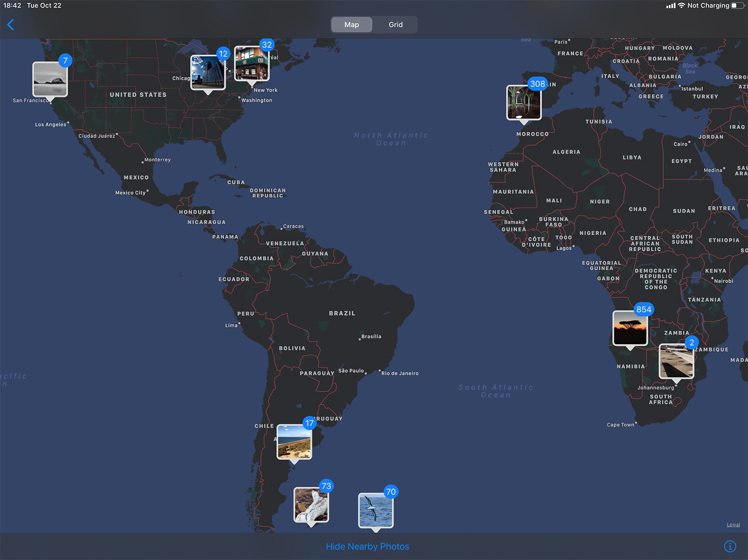This screenshot has width=748, height=560.
Task: Hide Nearby Photos
Action: click(x=367, y=547)
